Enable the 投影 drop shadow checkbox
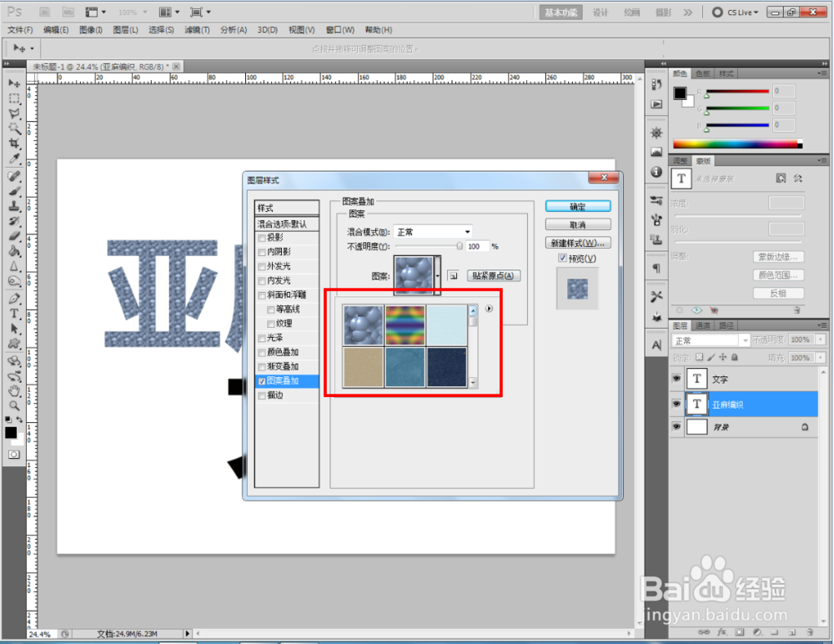 tap(262, 238)
